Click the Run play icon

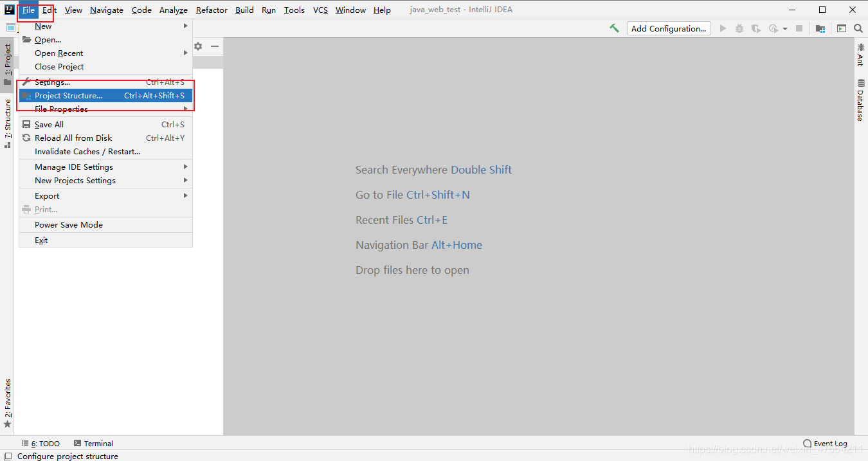coord(723,28)
